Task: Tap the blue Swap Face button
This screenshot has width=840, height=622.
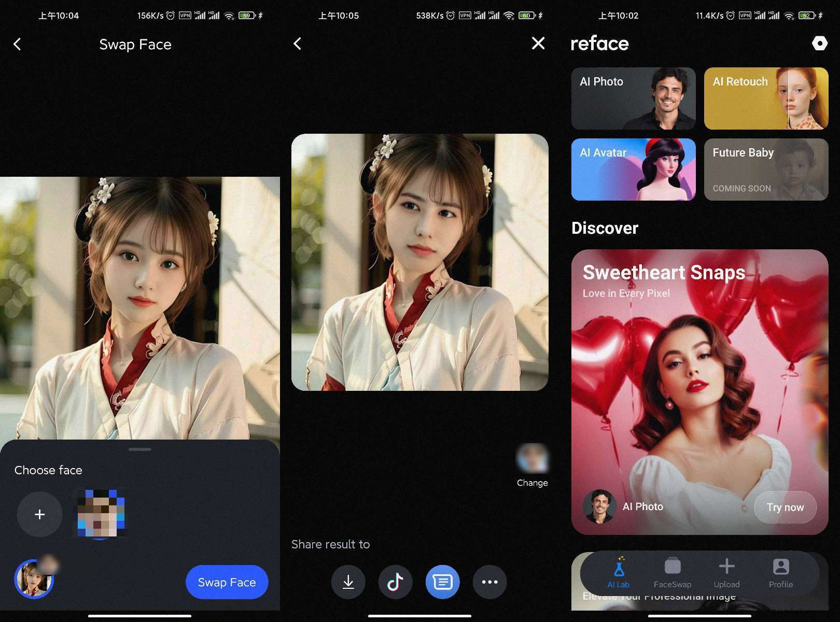Action: [227, 582]
